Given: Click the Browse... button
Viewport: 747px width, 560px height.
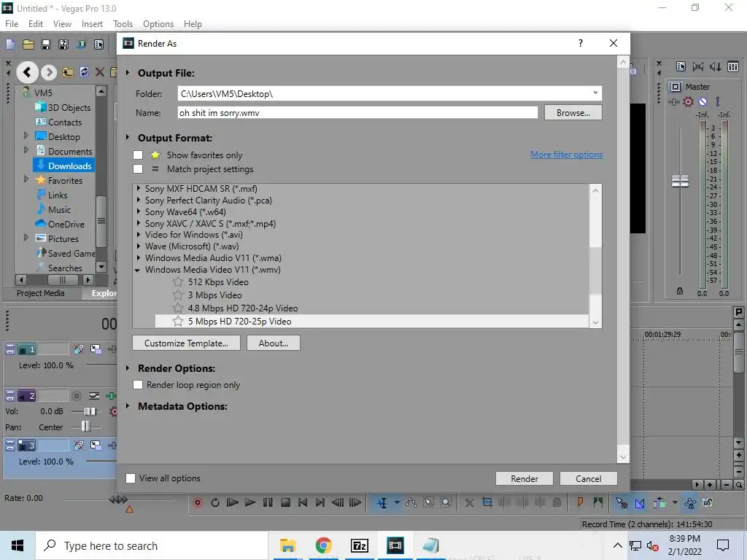Looking at the screenshot, I should point(573,113).
